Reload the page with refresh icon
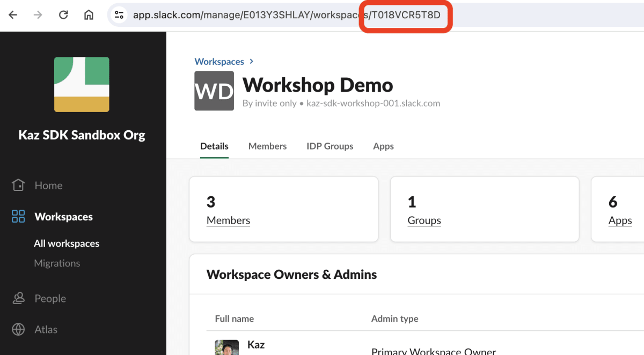This screenshot has width=644, height=355. coord(63,15)
